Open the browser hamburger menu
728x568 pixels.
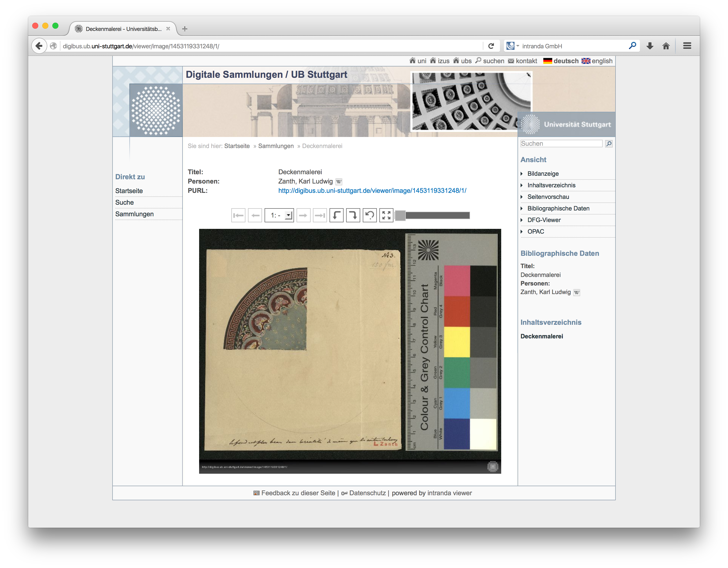687,46
